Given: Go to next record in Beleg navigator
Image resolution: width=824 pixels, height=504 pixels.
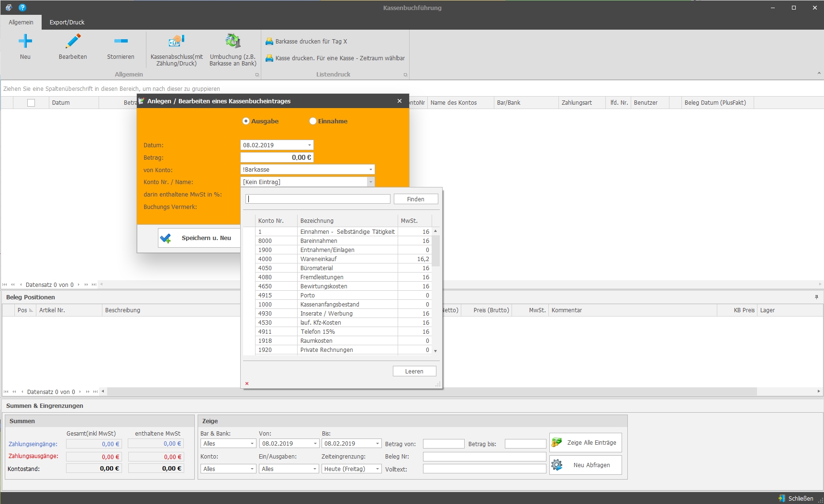Looking at the screenshot, I should point(80,392).
